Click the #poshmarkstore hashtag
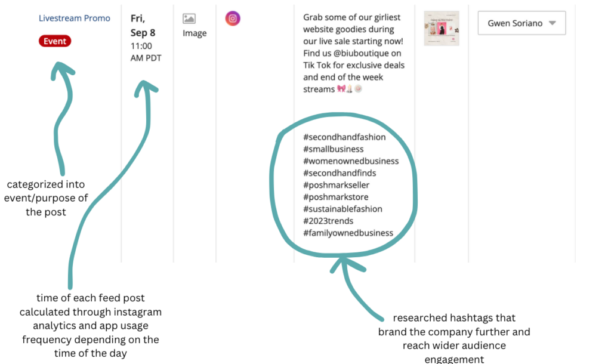Viewport: 611px width, 364px height. tap(335, 197)
